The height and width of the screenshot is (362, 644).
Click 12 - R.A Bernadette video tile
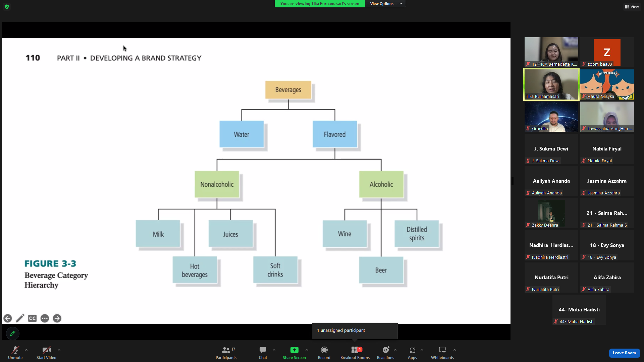tap(551, 52)
